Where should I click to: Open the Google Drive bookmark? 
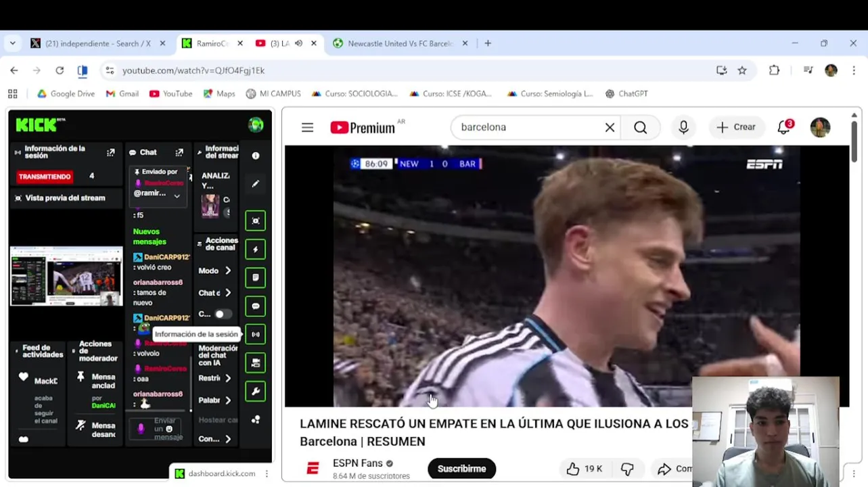[x=66, y=94]
